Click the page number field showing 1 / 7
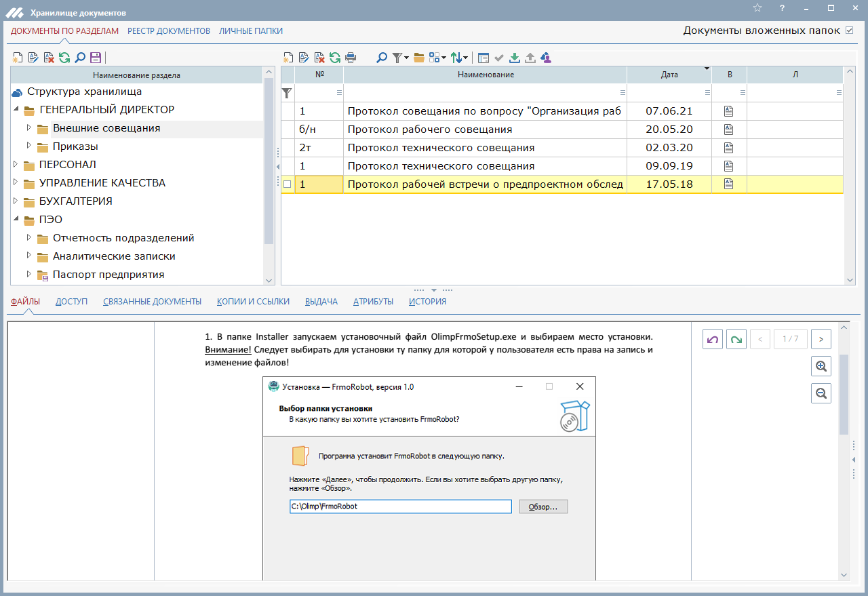The image size is (868, 596). coord(791,339)
